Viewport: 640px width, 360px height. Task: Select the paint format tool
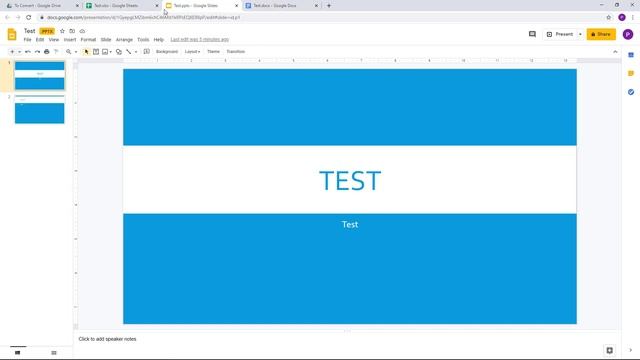(56, 52)
